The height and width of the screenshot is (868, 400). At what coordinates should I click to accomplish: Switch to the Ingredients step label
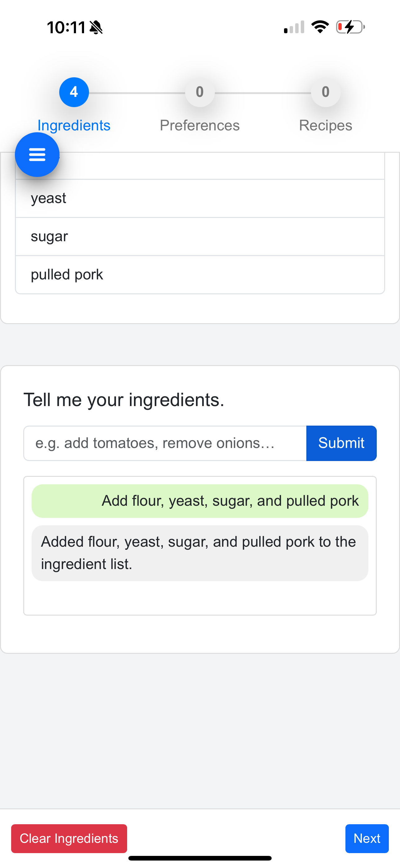point(74,125)
